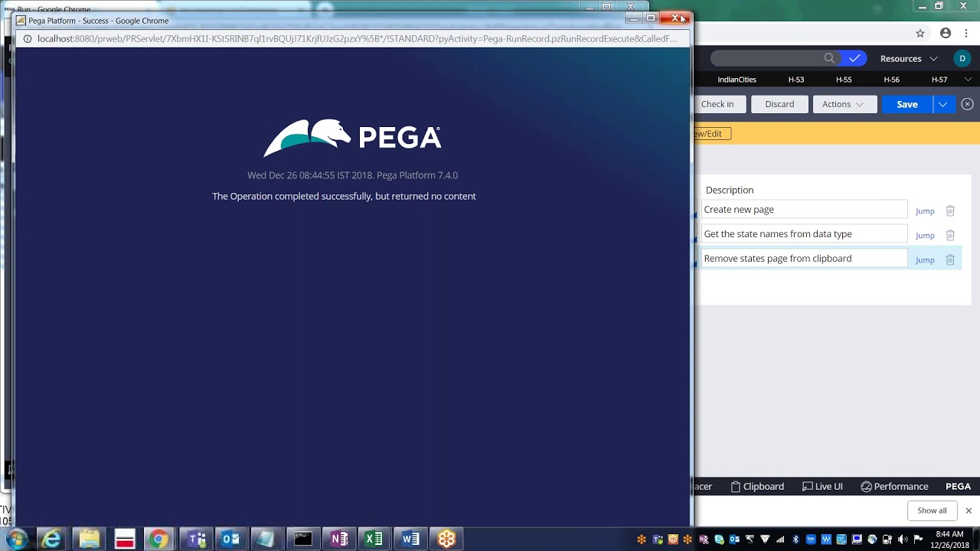Expand the Save options arrow
The height and width of the screenshot is (551, 980).
pyautogui.click(x=943, y=104)
